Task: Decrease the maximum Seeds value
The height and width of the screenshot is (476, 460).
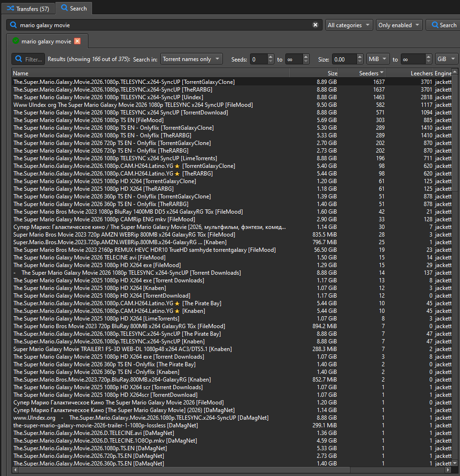Action: tap(306, 62)
